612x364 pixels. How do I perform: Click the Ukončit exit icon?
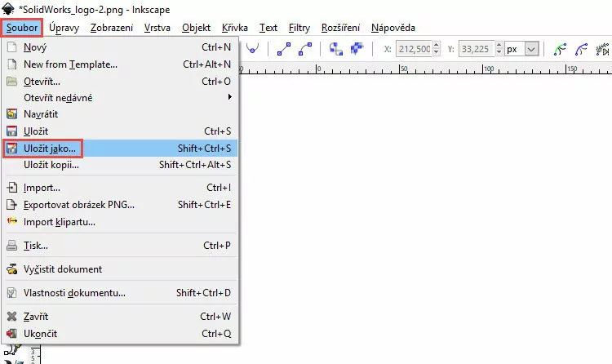click(12, 334)
